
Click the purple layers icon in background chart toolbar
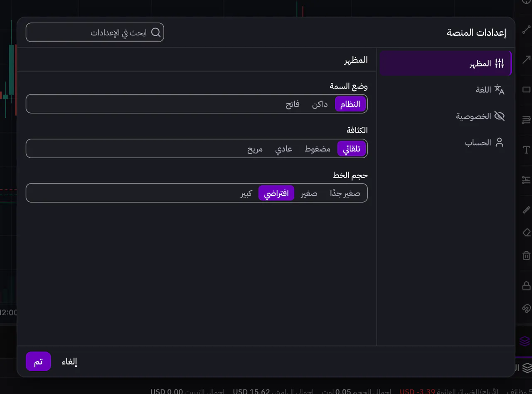coord(525,341)
